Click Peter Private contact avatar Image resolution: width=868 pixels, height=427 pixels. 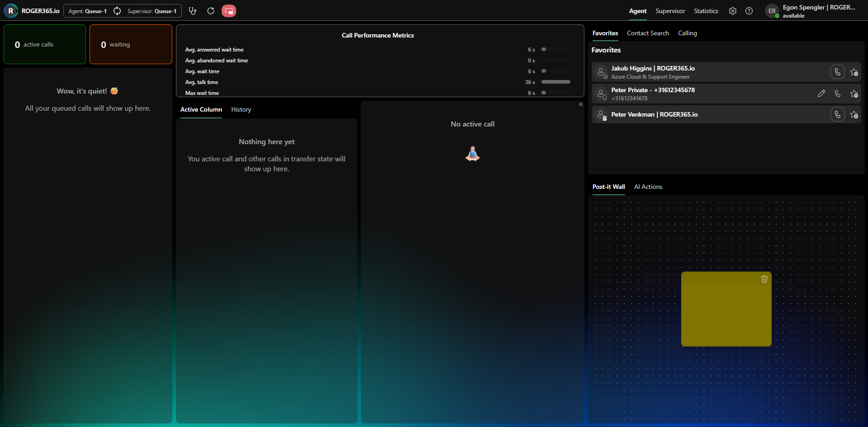(601, 94)
